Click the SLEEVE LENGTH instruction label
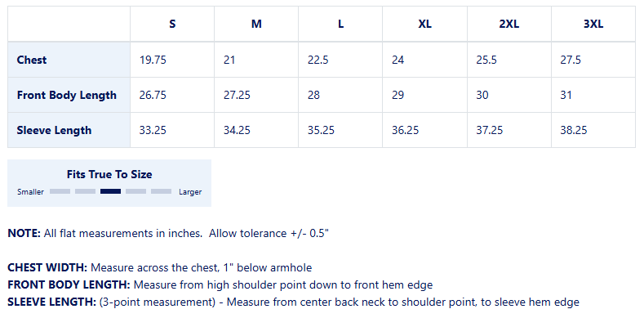644x318 pixels. (x=51, y=302)
